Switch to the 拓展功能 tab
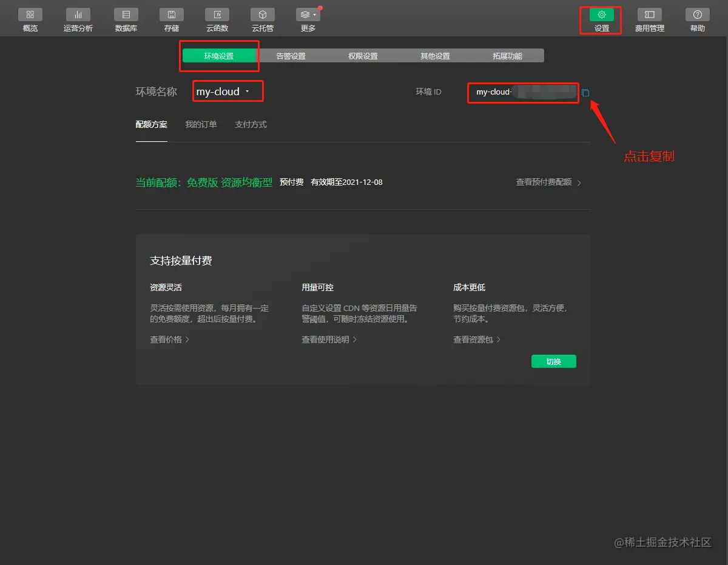 [x=507, y=56]
